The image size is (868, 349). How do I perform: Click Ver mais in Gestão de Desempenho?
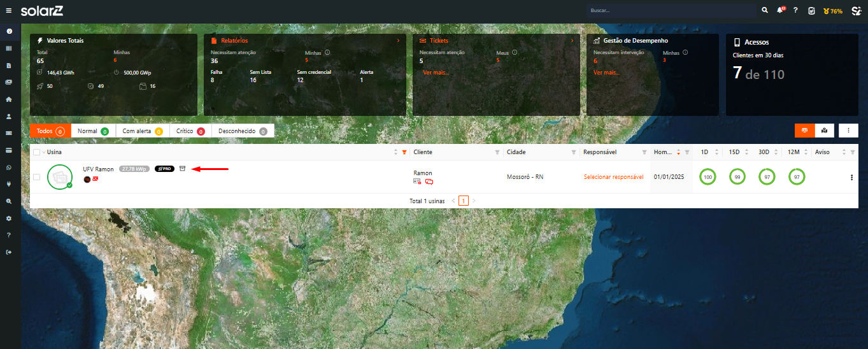(x=606, y=73)
